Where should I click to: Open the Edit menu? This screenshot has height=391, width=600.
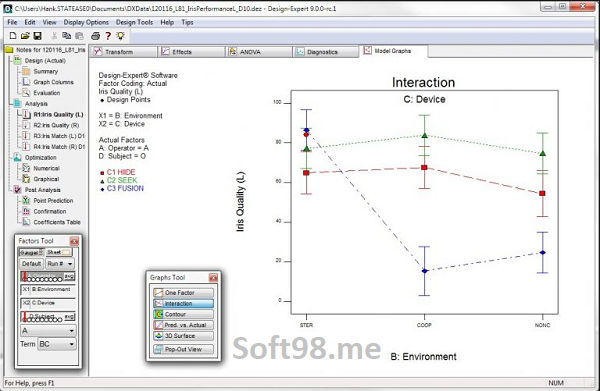tap(30, 22)
